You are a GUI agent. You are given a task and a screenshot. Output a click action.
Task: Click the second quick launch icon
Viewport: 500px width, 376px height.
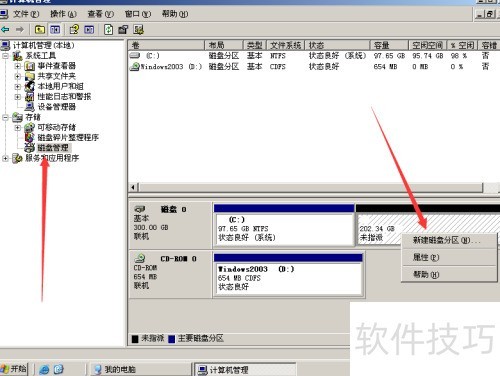(59, 369)
